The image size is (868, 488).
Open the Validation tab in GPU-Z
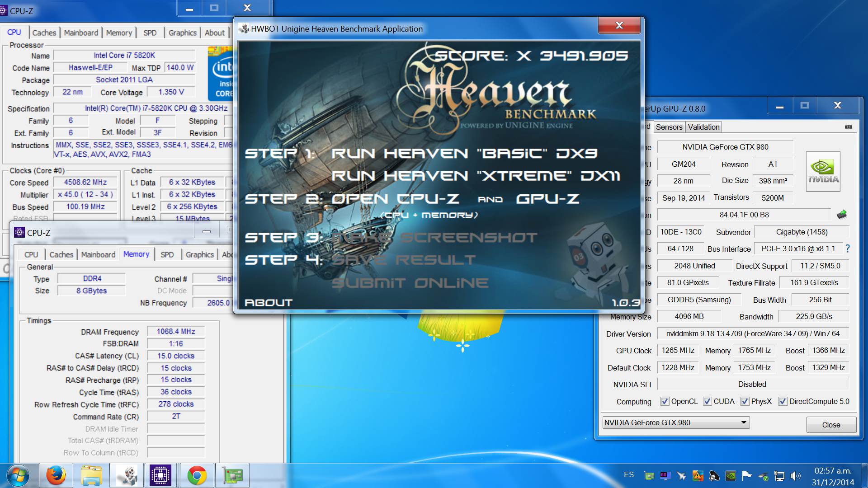coord(703,127)
